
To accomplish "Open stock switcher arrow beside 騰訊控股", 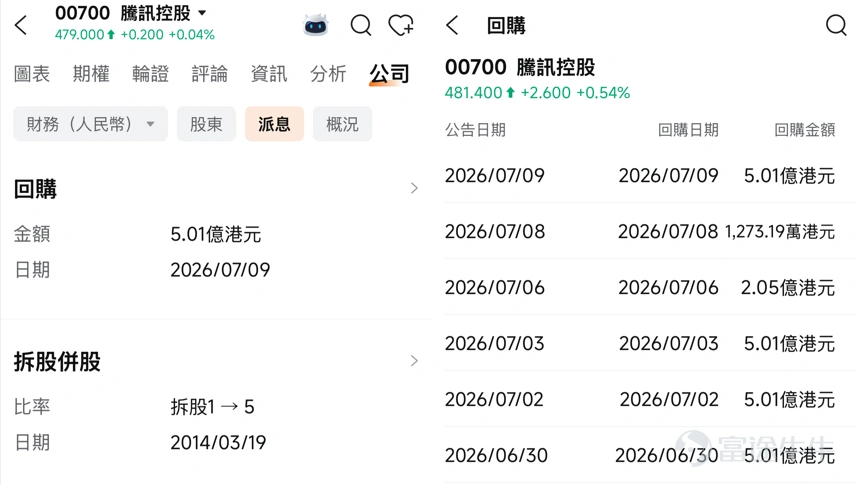I will [x=202, y=13].
